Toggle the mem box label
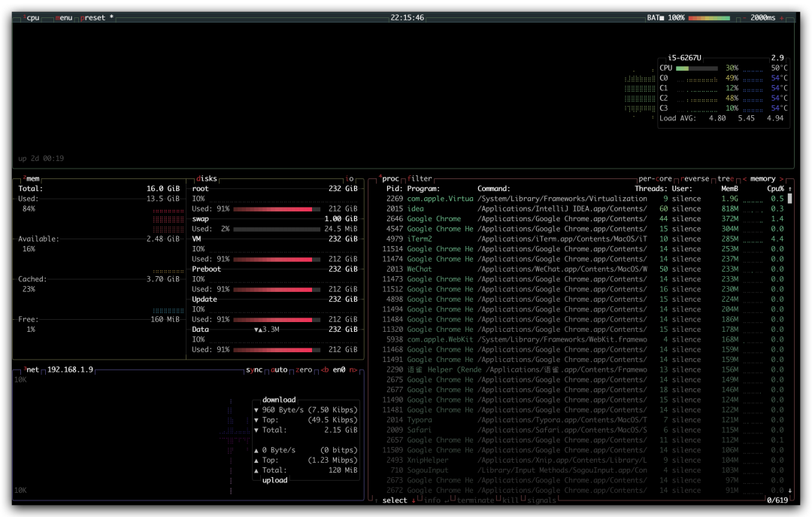Screen dimensions: 812x517 (31, 178)
